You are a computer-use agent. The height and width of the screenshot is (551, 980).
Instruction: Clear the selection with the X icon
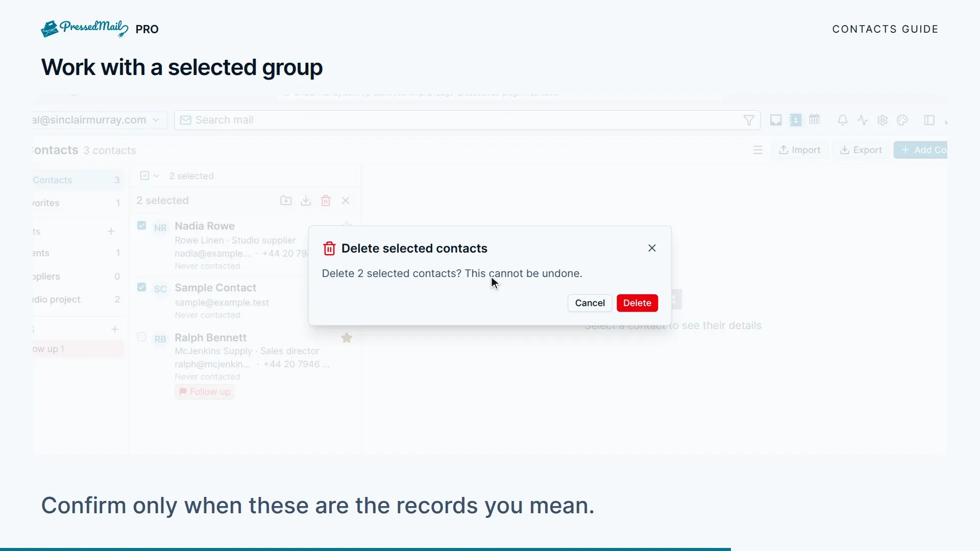click(x=346, y=201)
